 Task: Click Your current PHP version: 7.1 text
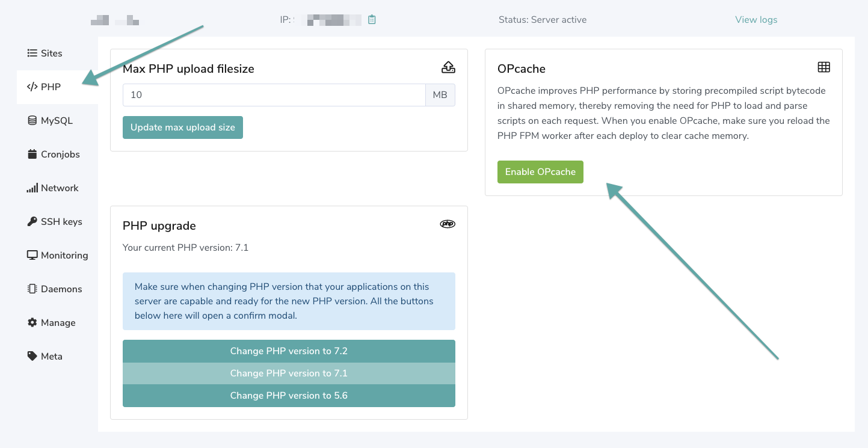point(186,248)
